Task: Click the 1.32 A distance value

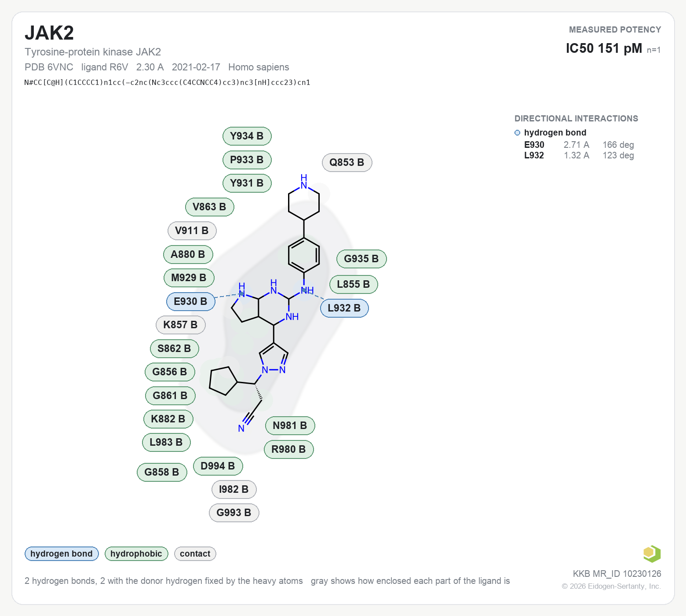Action: [577, 155]
